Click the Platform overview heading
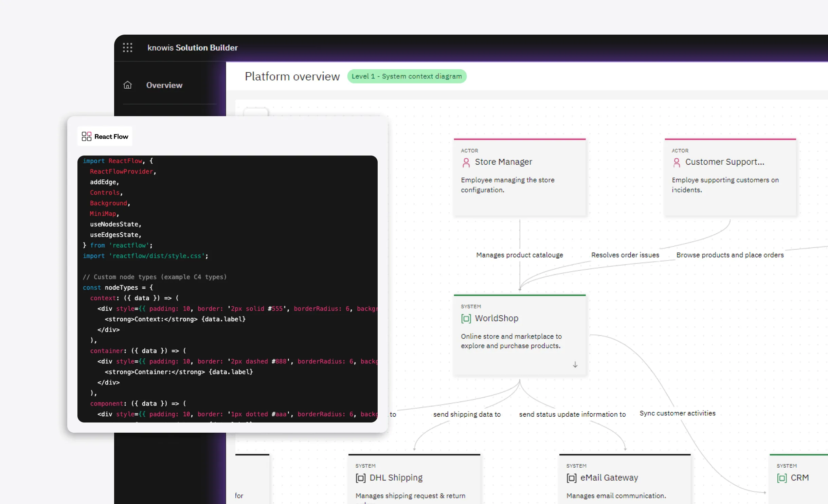This screenshot has width=828, height=504. click(292, 76)
